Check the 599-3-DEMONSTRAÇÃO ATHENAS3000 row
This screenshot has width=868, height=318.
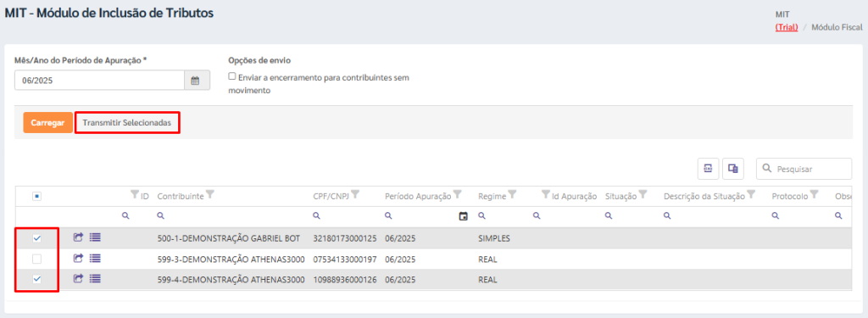coord(37,259)
